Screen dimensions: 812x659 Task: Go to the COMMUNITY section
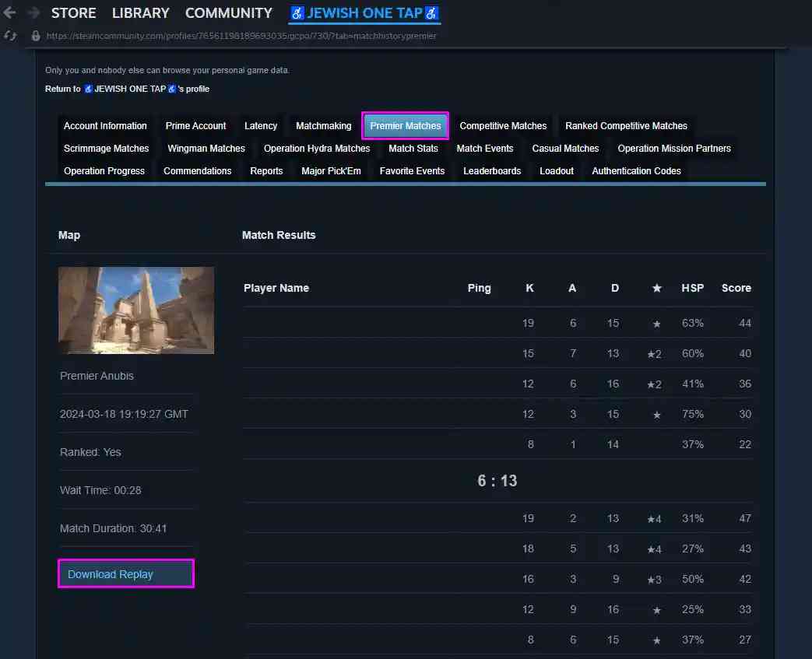coord(228,13)
